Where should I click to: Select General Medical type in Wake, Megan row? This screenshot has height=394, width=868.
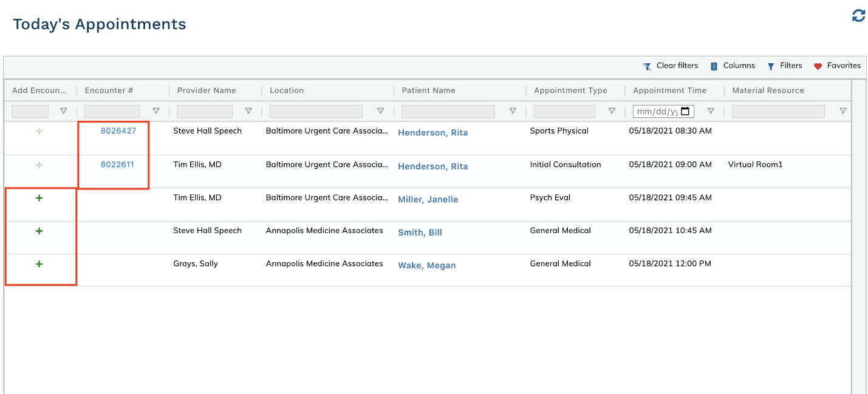click(561, 264)
